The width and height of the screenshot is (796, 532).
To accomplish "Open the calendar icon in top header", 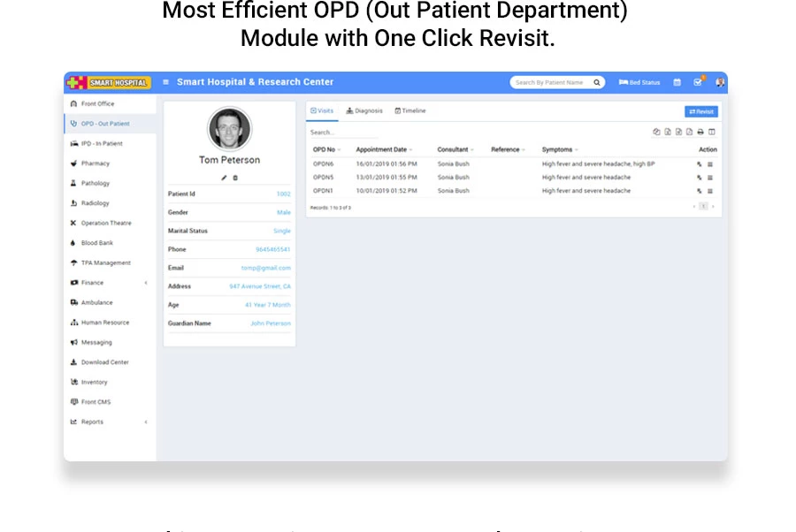I will (x=677, y=82).
